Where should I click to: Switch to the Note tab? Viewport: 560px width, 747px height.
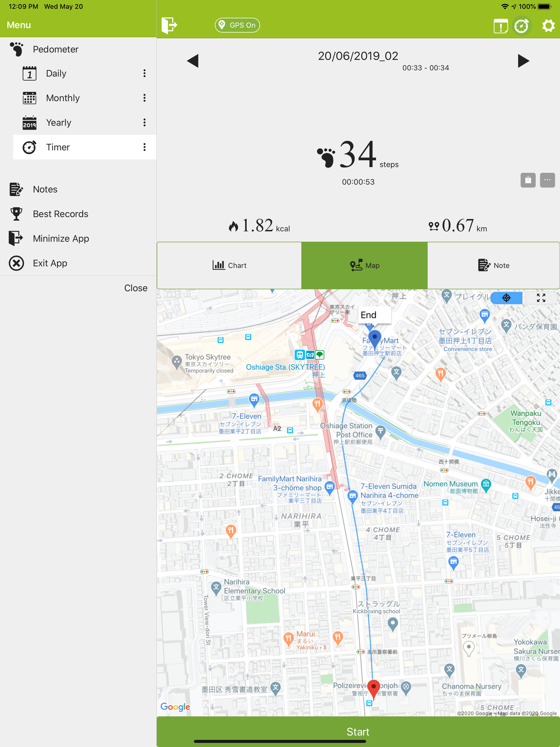(x=494, y=265)
